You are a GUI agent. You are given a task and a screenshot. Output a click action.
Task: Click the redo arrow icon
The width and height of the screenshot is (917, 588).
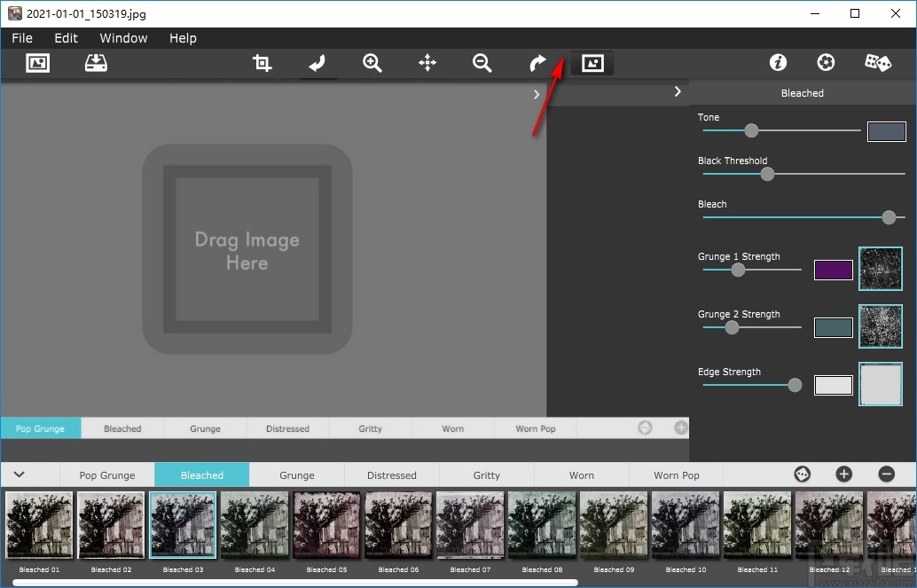(x=537, y=63)
